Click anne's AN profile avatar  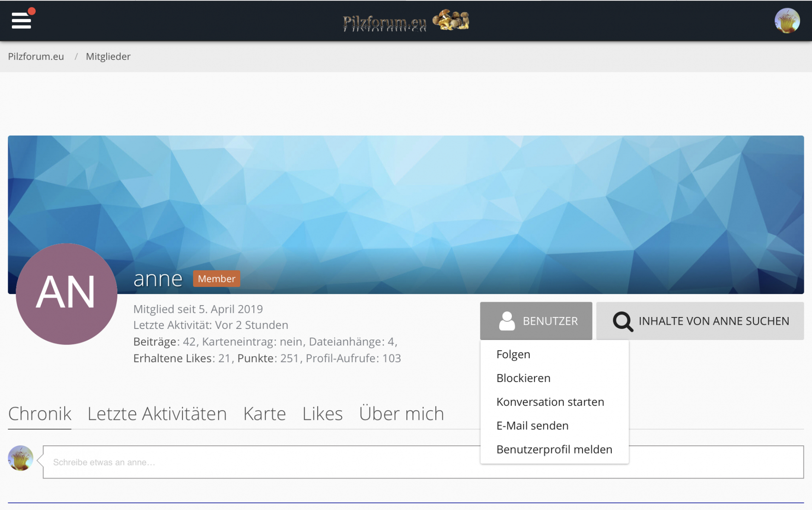point(66,294)
